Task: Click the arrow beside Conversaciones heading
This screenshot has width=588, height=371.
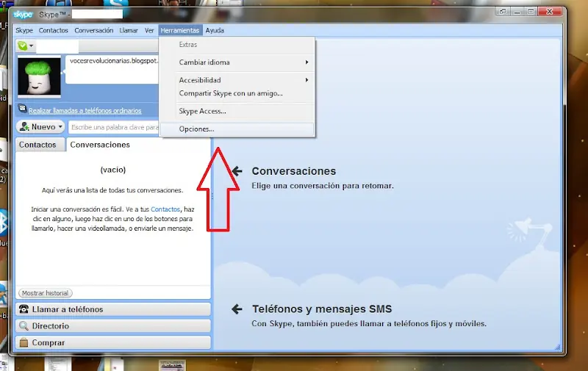Action: tap(237, 171)
